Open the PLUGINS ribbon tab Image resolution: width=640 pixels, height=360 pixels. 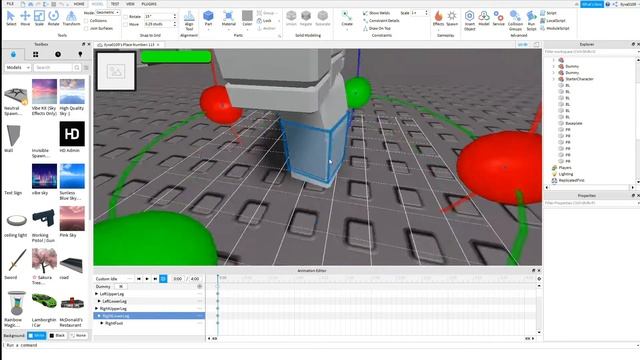point(149,4)
